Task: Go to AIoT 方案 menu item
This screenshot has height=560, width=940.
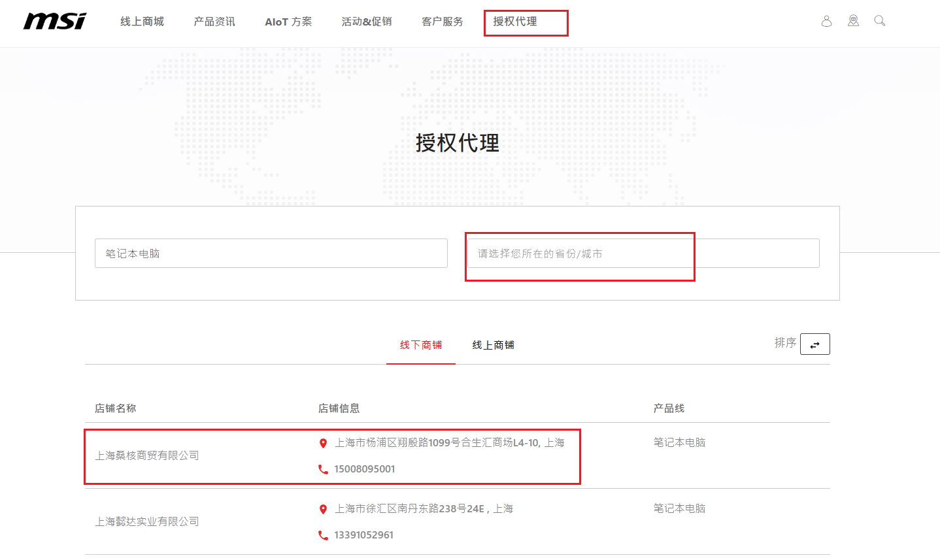Action: coord(288,22)
